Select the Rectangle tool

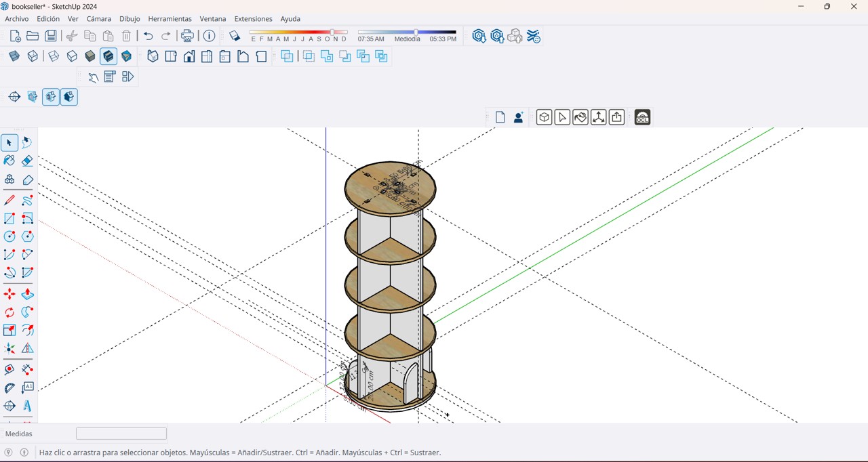point(9,219)
